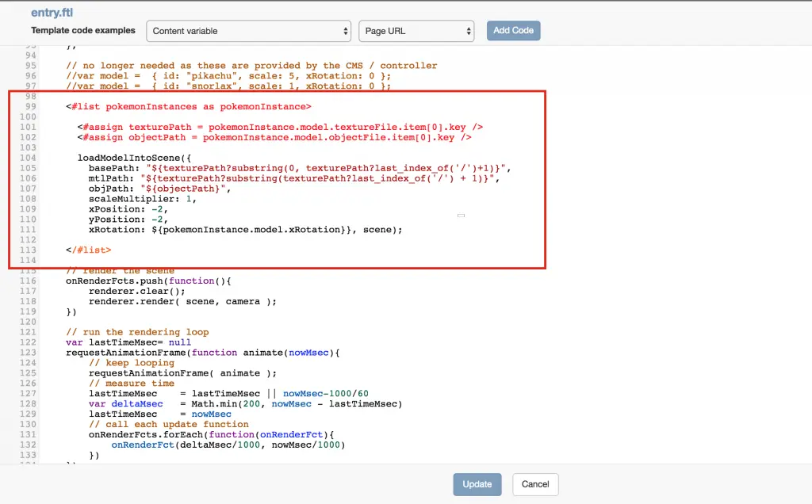This screenshot has height=504, width=812.
Task: Click the Template code examples label
Action: click(x=83, y=31)
